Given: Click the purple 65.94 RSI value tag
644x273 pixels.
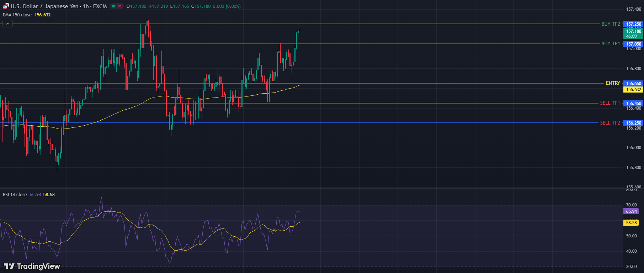Looking at the screenshot, I should 631,211.
